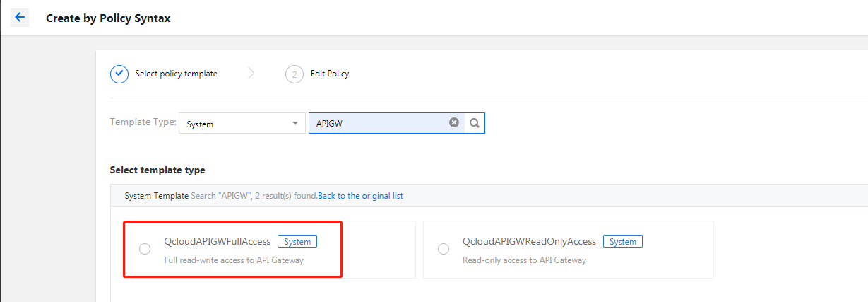The width and height of the screenshot is (868, 302).
Task: Focus the APIGW search input field
Action: click(x=378, y=123)
